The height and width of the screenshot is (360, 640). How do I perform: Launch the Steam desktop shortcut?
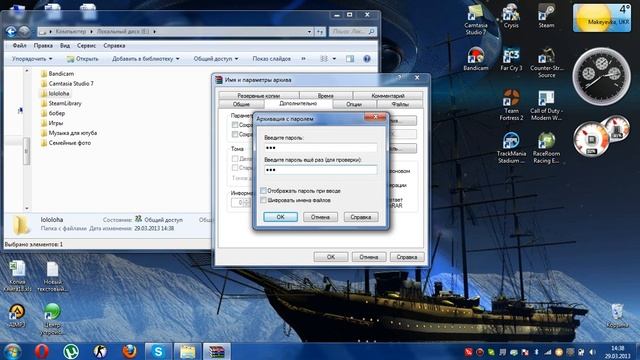point(546,16)
